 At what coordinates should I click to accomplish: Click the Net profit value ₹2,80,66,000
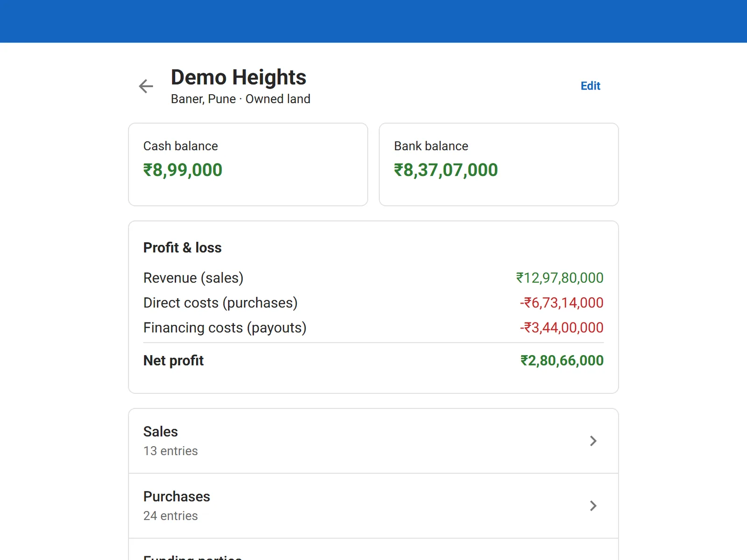coord(562,360)
